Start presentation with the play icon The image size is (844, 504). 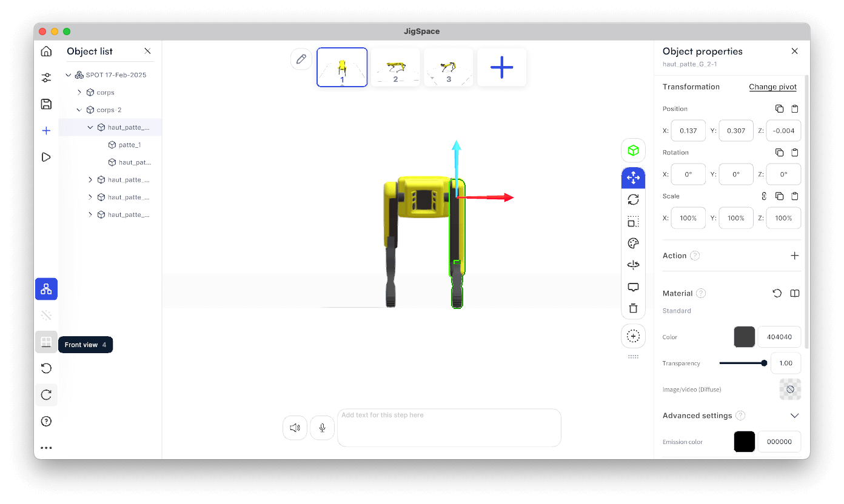pyautogui.click(x=46, y=157)
